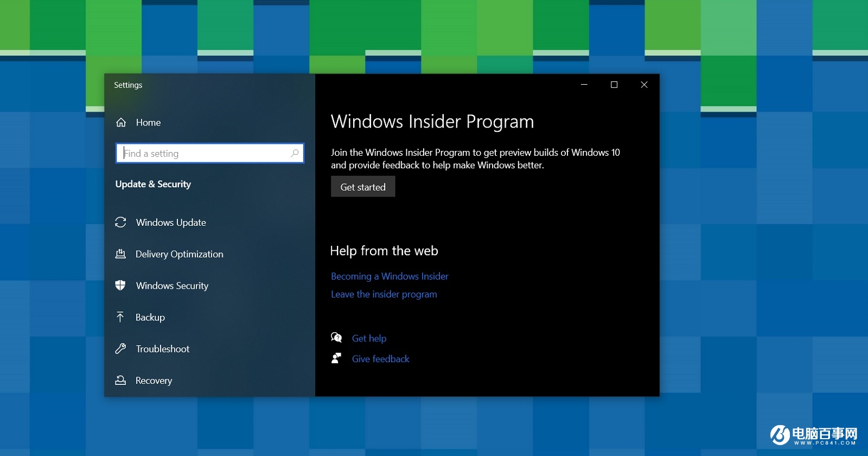Click the Get help chat bubble icon
The width and height of the screenshot is (868, 456).
coord(336,338)
